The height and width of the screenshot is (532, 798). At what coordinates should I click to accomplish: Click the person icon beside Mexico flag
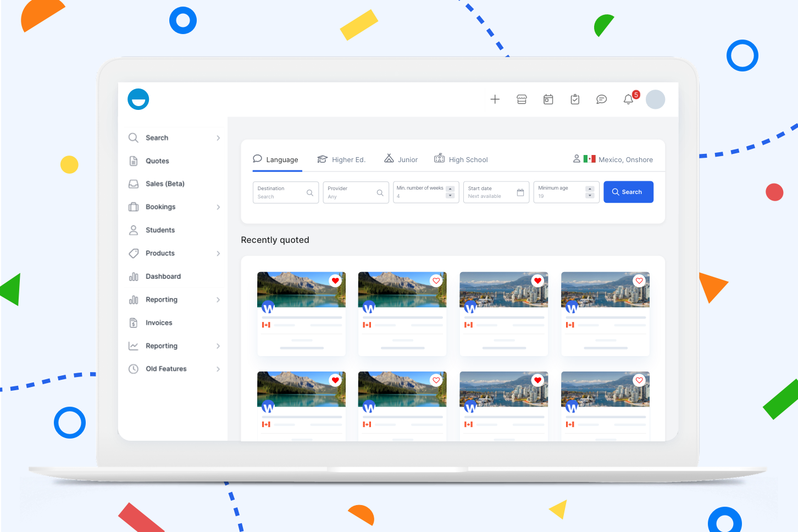coord(577,159)
